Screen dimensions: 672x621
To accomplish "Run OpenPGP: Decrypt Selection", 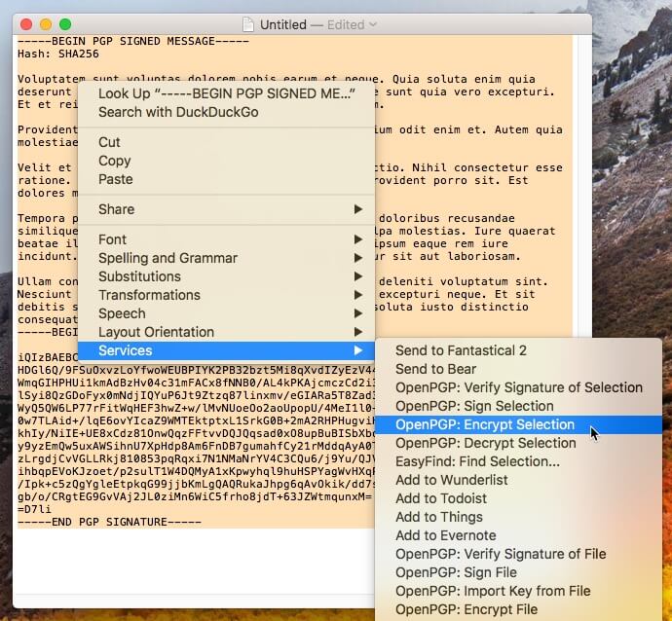I will click(x=518, y=443).
